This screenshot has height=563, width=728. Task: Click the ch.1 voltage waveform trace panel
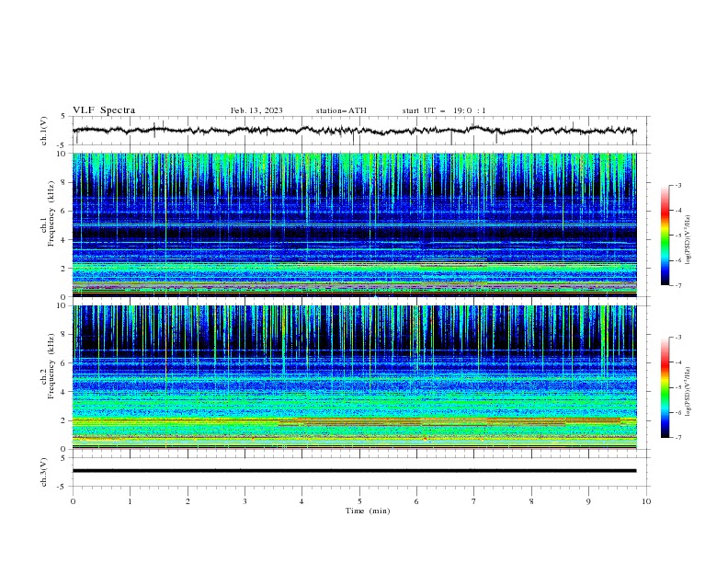360,131
